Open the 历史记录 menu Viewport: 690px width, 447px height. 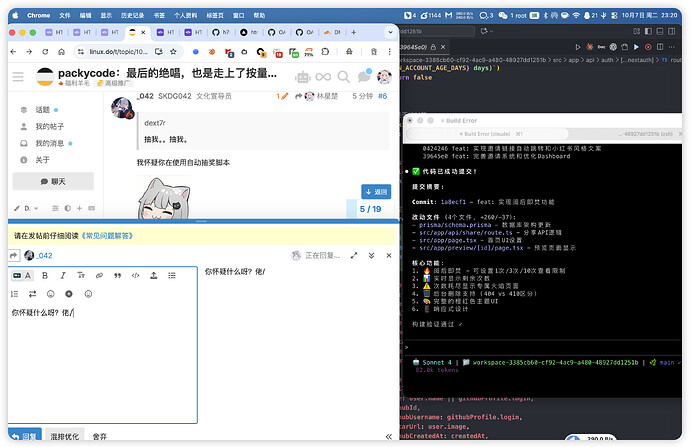(x=132, y=15)
